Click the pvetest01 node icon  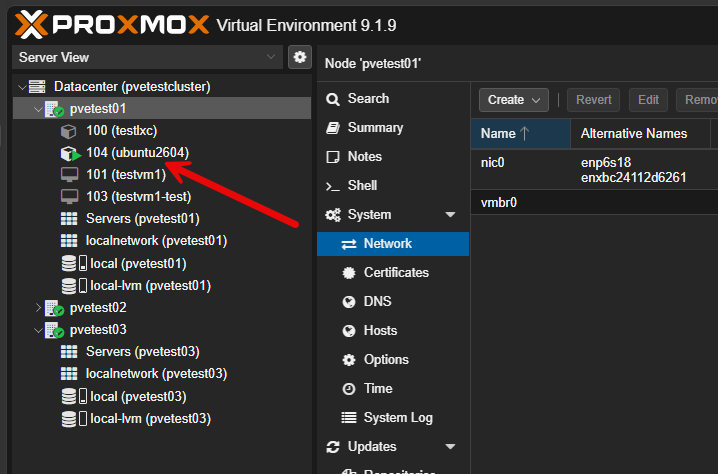point(54,109)
